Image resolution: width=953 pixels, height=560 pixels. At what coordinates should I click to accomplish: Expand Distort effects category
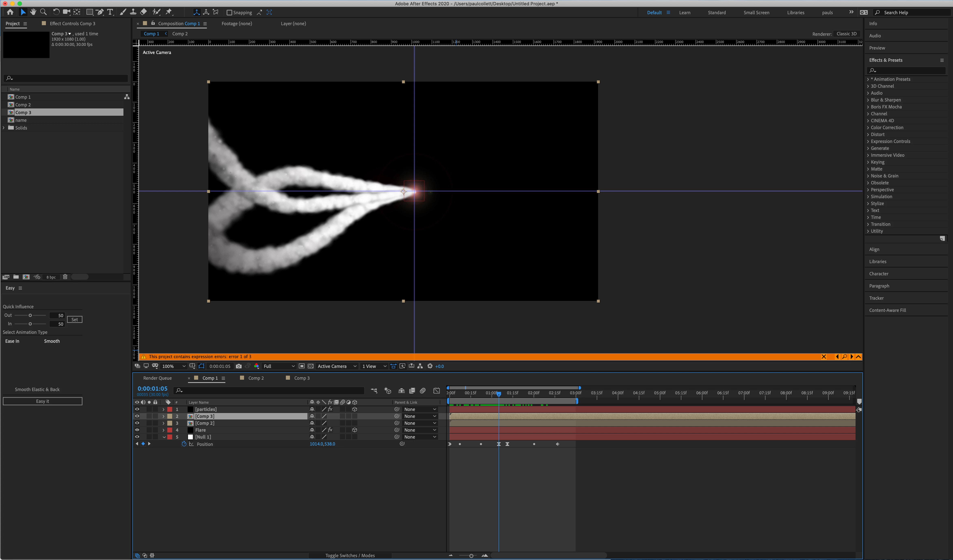point(877,134)
